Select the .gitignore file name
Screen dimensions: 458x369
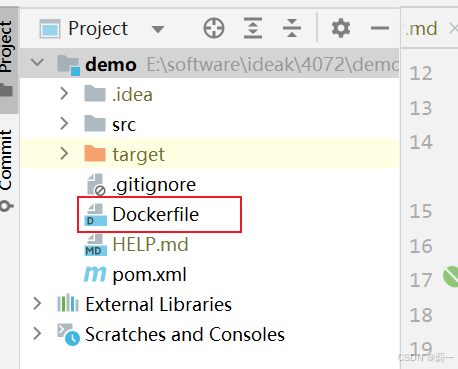coord(154,185)
